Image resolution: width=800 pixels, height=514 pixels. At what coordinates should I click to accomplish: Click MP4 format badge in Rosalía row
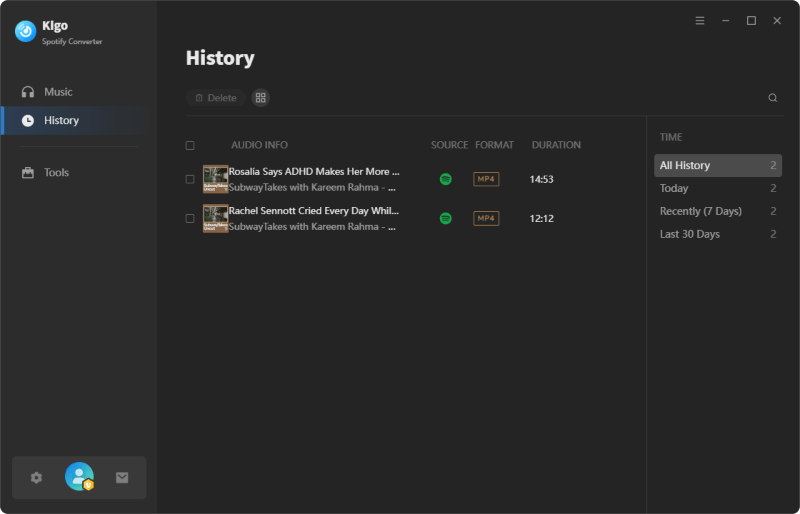click(486, 179)
